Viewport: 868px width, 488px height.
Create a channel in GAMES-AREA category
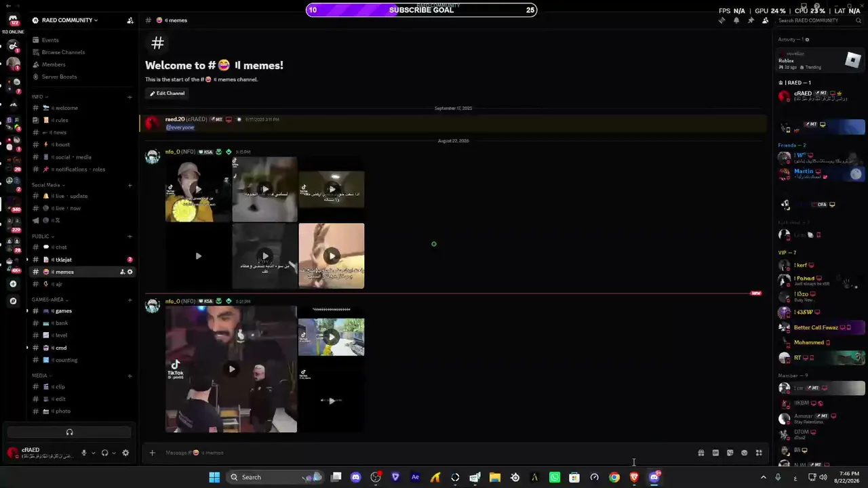click(x=130, y=300)
